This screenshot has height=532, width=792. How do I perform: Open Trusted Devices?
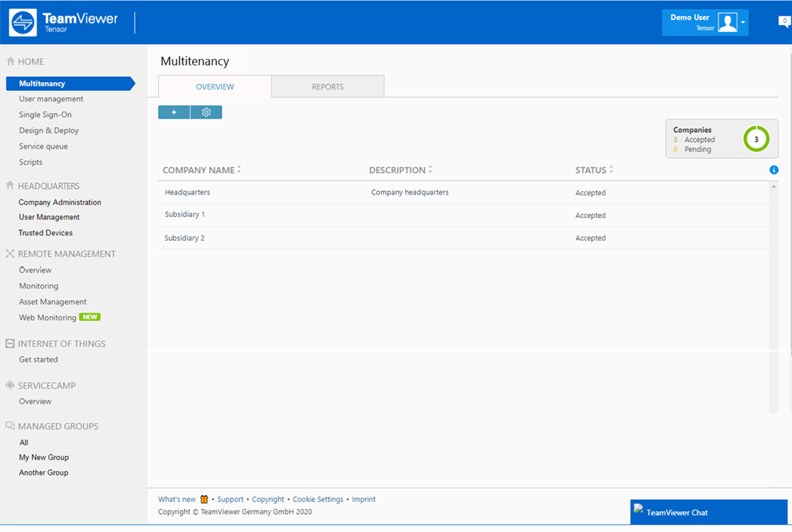[x=46, y=233]
